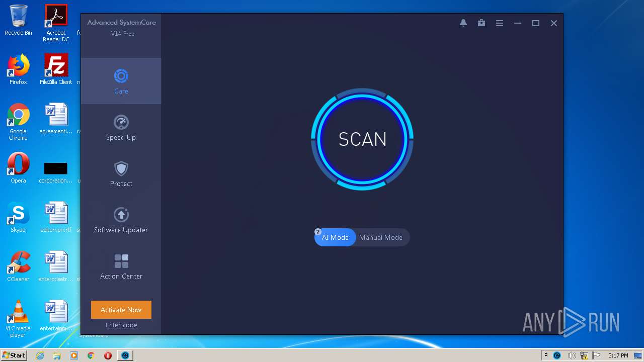Go to the Protect shield section
The width and height of the screenshot is (644, 362).
tap(121, 173)
